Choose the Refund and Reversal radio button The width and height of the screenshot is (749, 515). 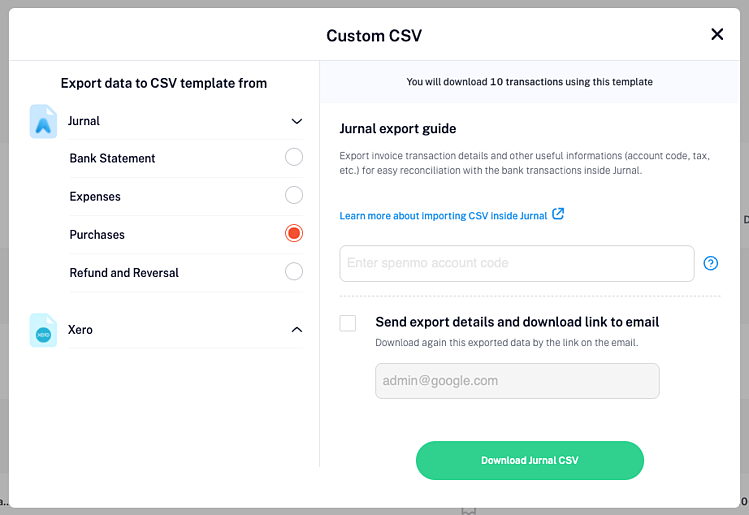[x=294, y=272]
